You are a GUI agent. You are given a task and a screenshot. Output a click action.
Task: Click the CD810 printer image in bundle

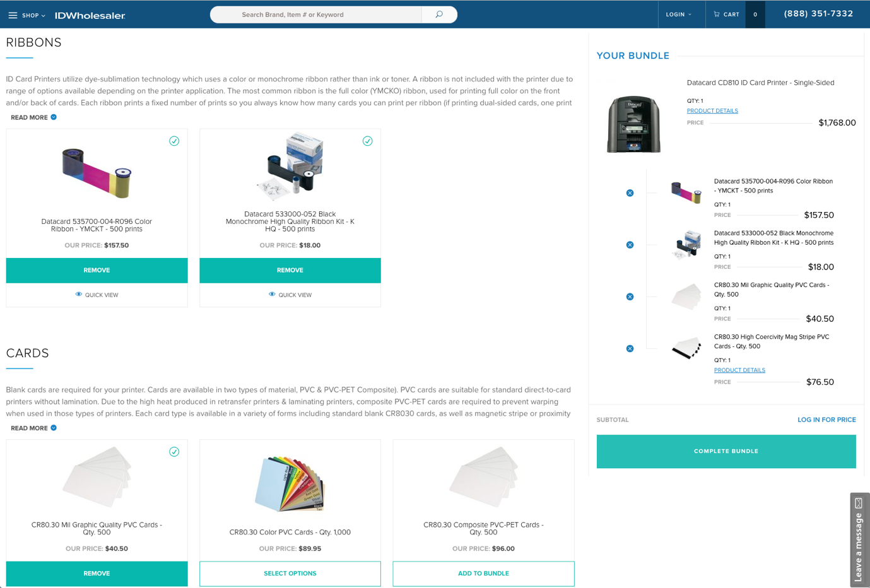tap(633, 124)
